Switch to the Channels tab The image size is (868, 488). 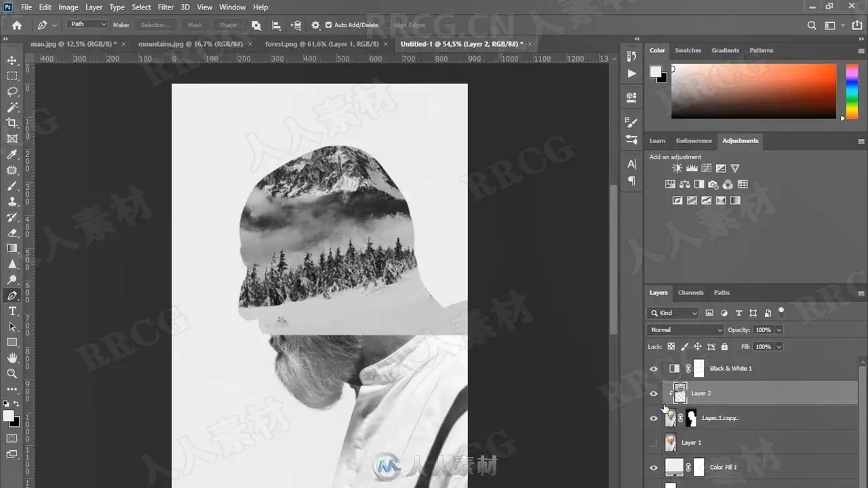(690, 293)
